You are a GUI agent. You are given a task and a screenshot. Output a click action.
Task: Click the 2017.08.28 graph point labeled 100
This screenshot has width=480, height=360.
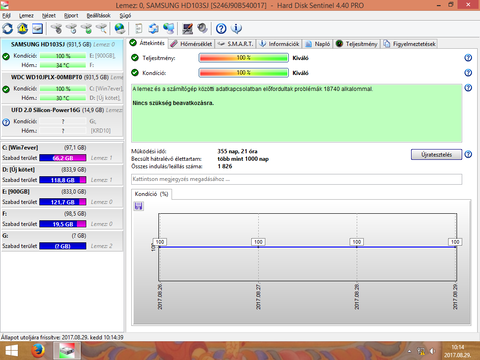[x=357, y=242]
